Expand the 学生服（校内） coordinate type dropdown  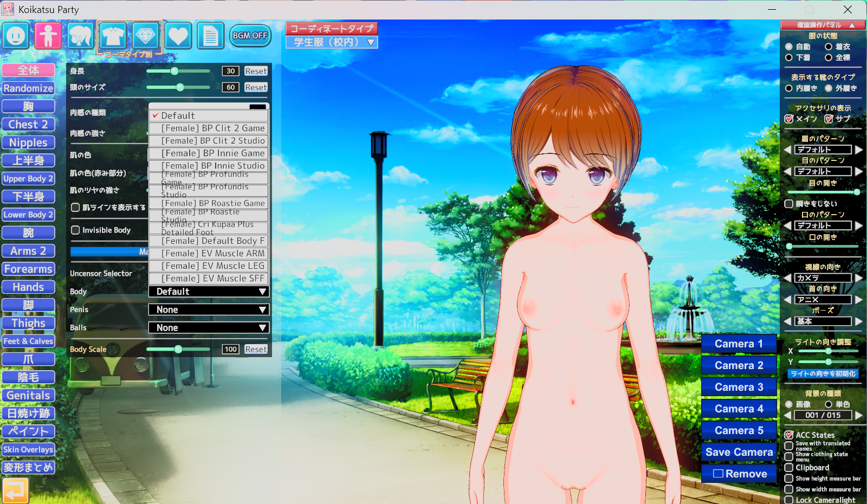coord(332,42)
